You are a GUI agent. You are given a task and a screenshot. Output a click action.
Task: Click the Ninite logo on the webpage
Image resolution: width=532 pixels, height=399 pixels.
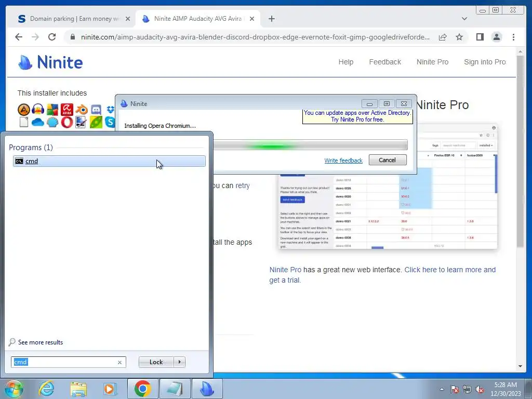point(50,62)
